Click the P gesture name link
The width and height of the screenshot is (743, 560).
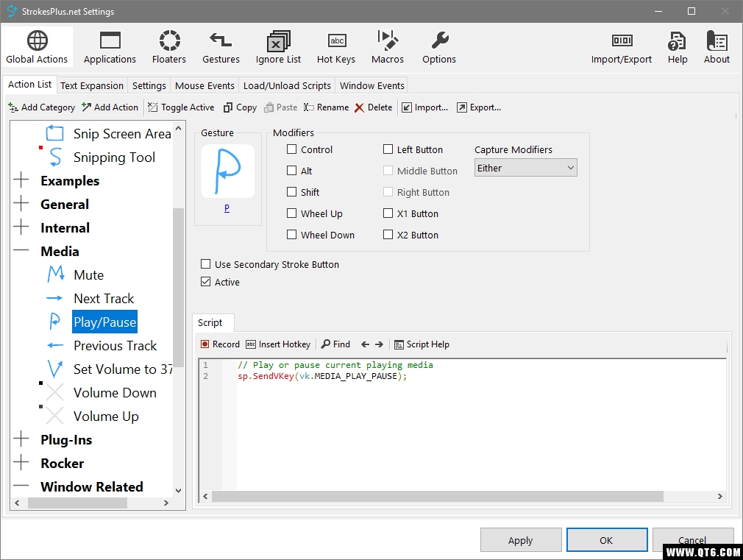pos(227,208)
